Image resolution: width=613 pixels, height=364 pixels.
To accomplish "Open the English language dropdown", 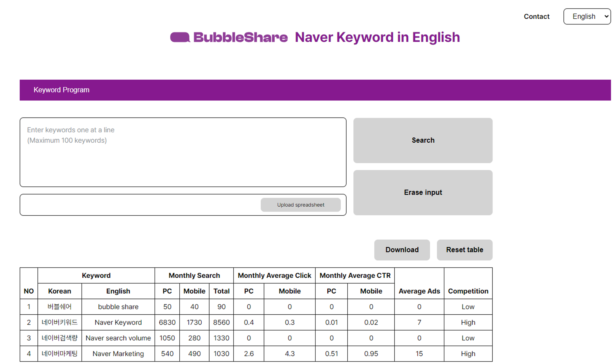I will pos(587,17).
